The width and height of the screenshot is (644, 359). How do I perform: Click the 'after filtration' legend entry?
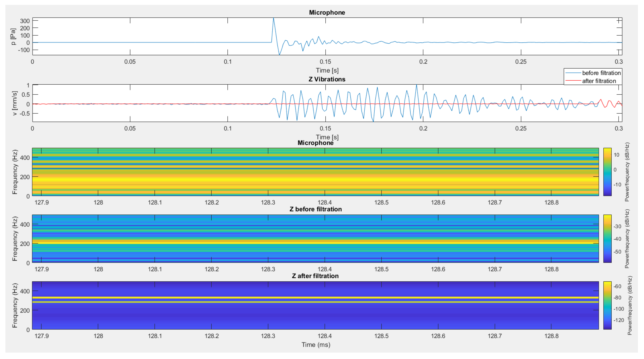599,81
